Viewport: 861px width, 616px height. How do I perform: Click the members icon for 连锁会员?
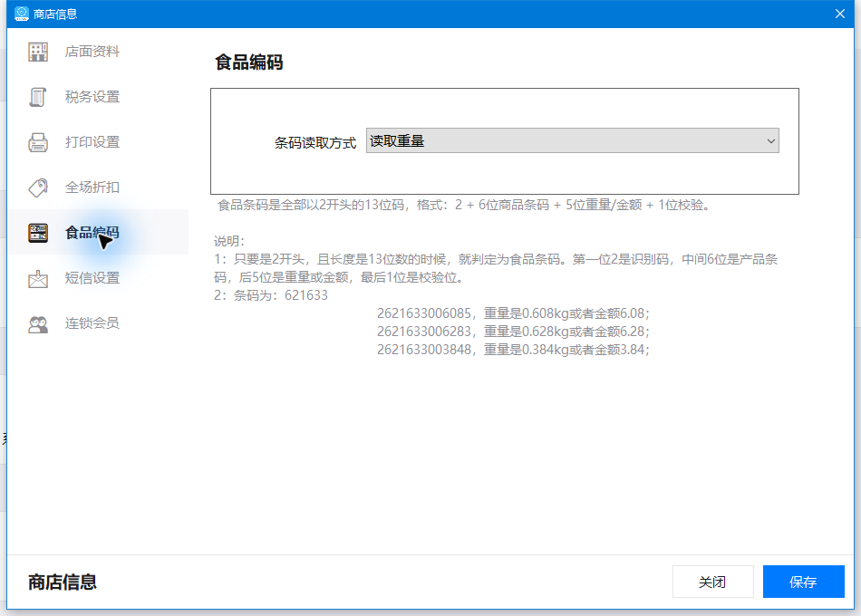pos(38,324)
